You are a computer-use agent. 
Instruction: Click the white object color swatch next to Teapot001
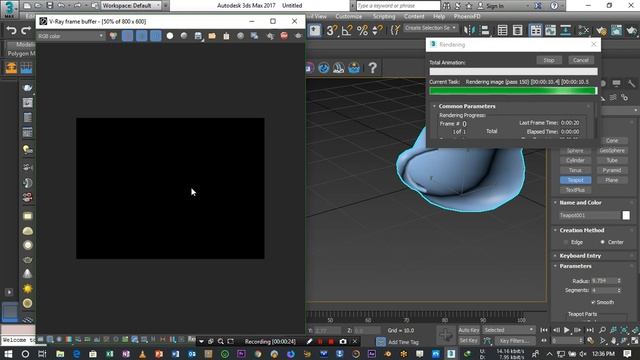point(626,215)
